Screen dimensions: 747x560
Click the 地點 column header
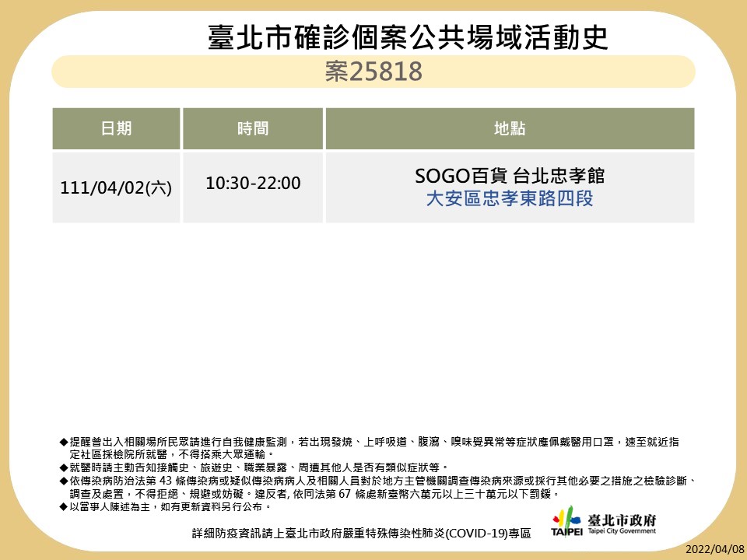pos(510,128)
